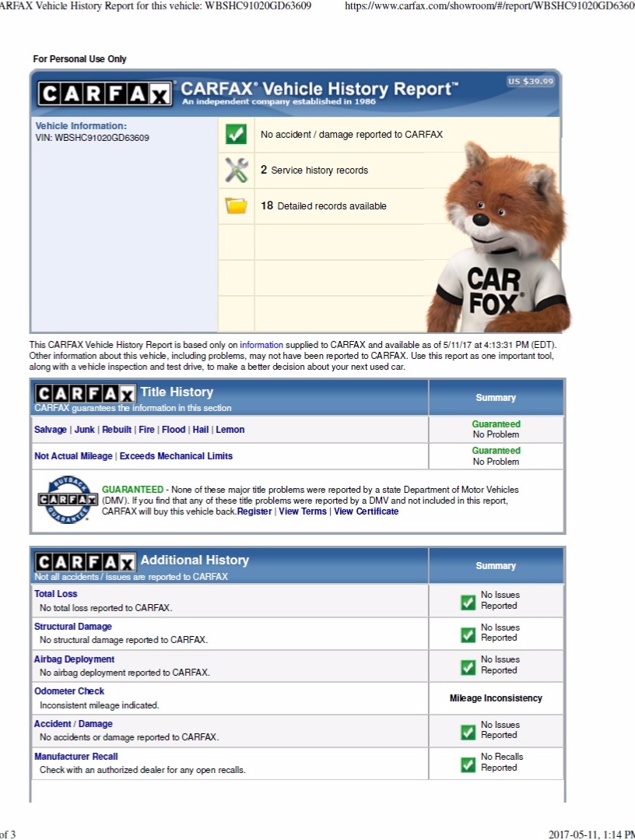Screen dimensions: 635x840
Task: Click the VIN: WBSHC91020GD63609 text
Action: point(92,138)
